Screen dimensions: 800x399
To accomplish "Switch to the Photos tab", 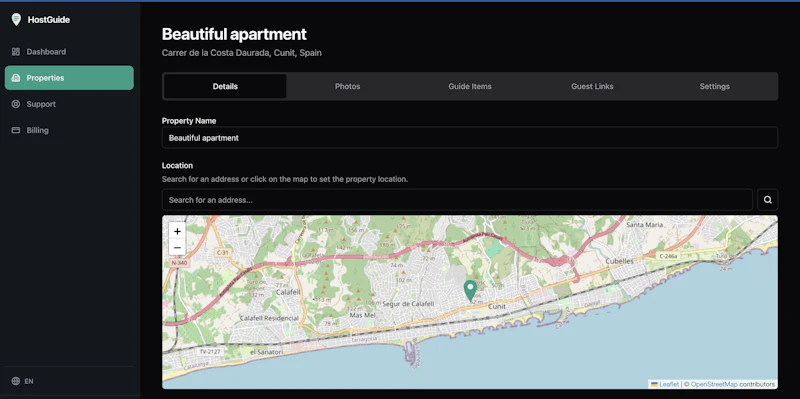I will coord(347,86).
